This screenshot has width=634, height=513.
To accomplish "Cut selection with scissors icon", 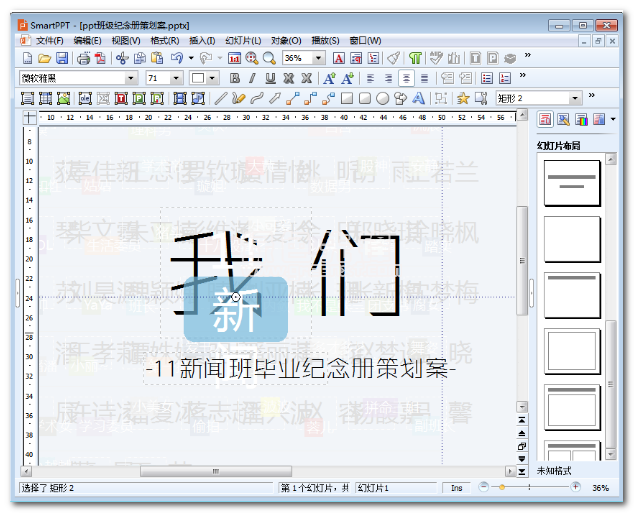I will [122, 58].
